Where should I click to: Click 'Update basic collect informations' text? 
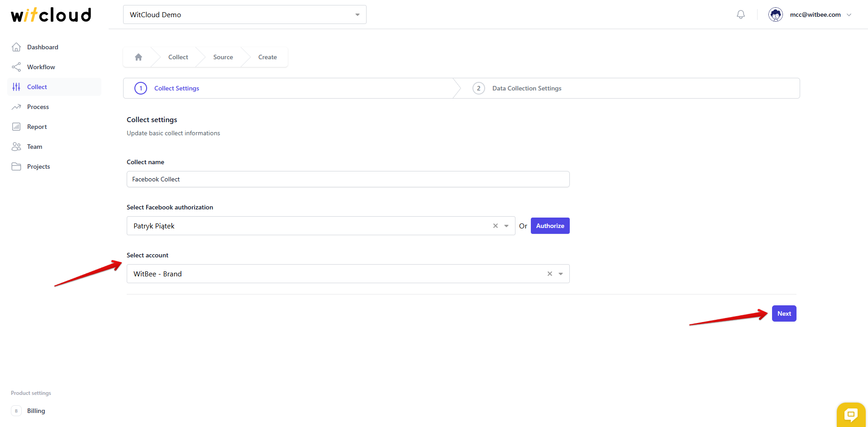[173, 133]
